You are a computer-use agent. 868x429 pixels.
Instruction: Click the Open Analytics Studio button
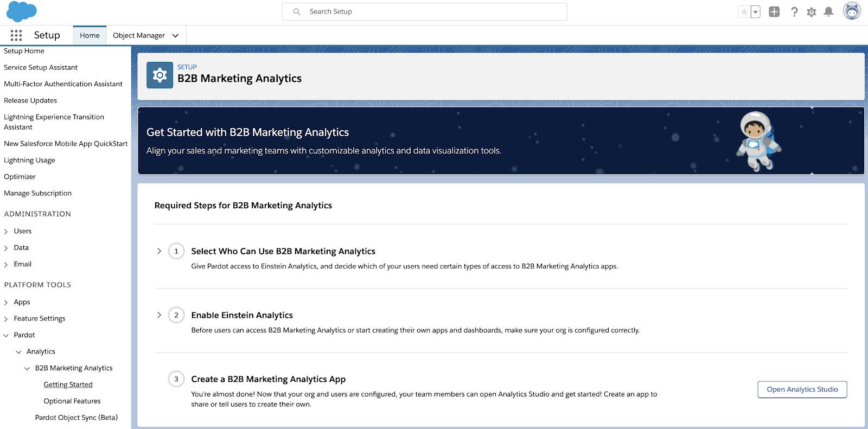tap(802, 389)
